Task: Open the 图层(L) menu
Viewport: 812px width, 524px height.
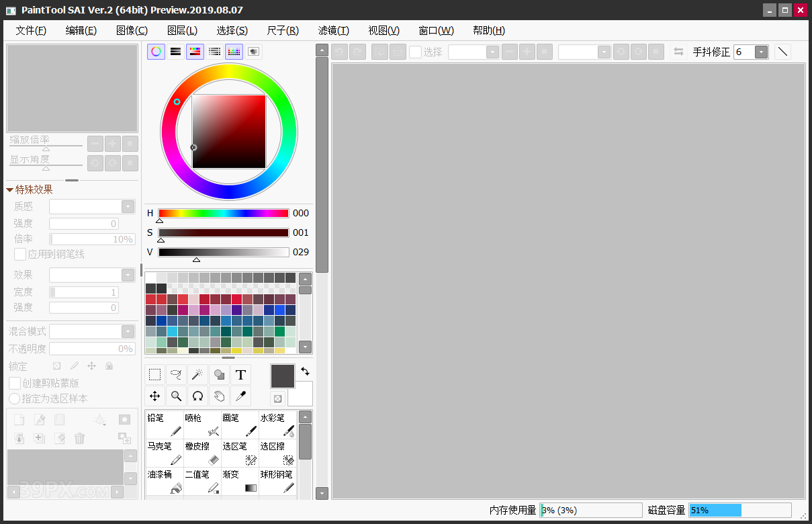Action: pos(182,30)
